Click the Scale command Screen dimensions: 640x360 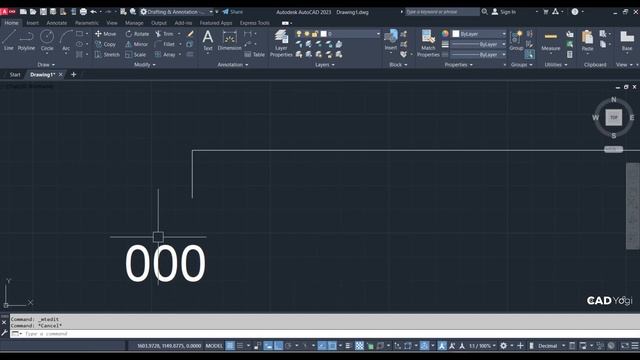[136, 54]
